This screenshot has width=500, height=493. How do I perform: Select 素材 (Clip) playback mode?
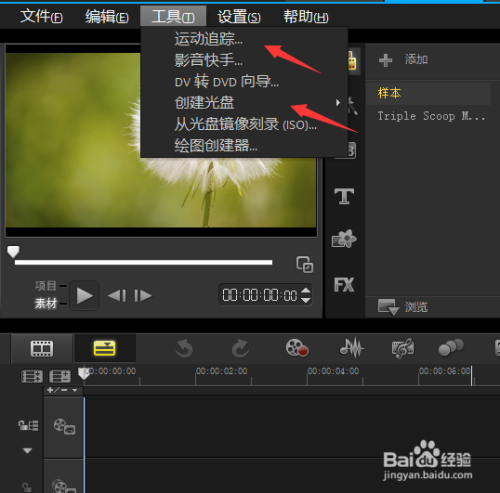(46, 303)
